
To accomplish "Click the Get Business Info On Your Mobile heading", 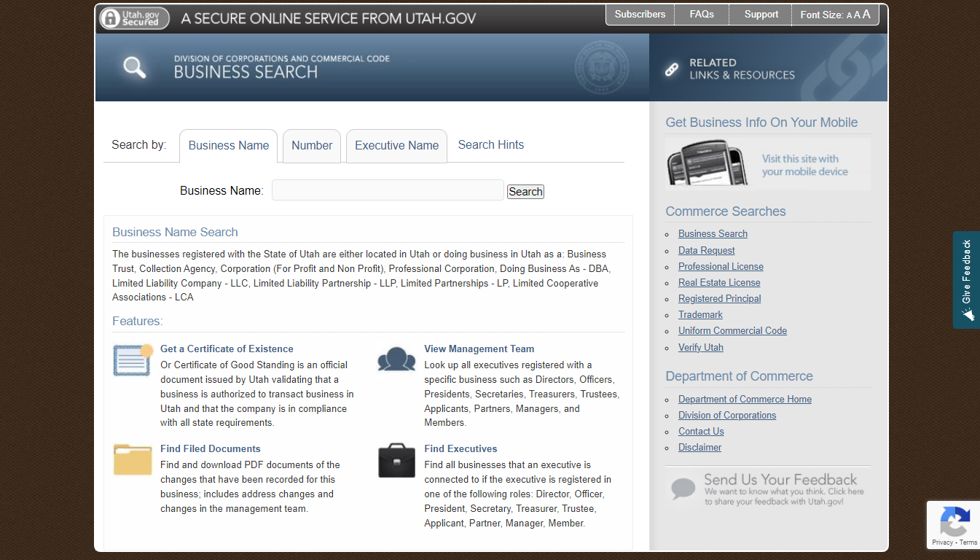I will tap(761, 122).
